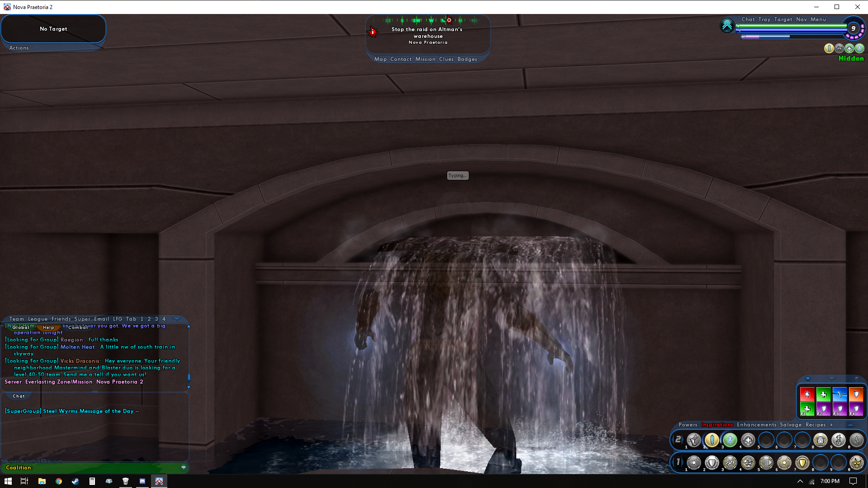
Task: Expand additional power trays with up arrow
Action: (850, 425)
